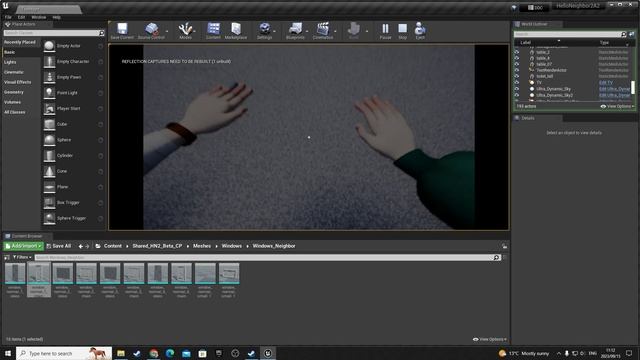This screenshot has width=640, height=360.
Task: Toggle visibility of Ultra_Dynamic_Sky actor
Action: (517, 89)
